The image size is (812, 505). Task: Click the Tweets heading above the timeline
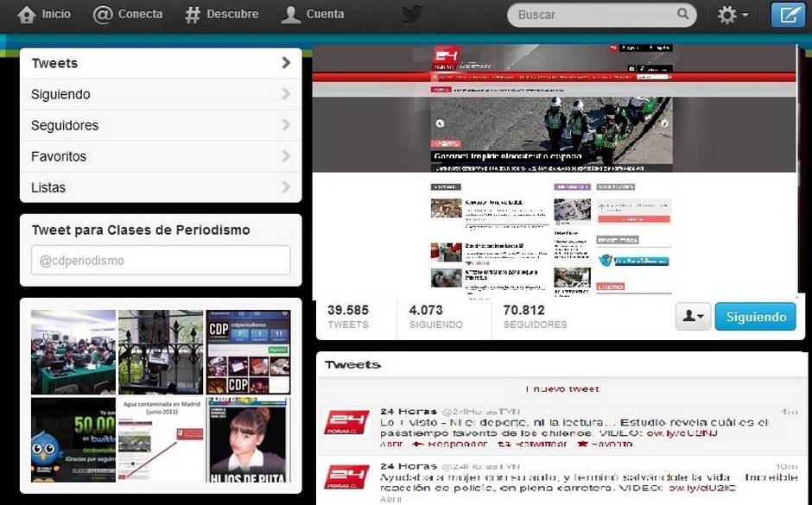(x=352, y=365)
